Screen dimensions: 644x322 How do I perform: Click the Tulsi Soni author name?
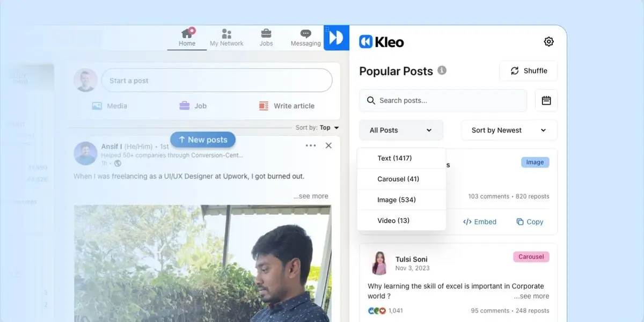412,259
